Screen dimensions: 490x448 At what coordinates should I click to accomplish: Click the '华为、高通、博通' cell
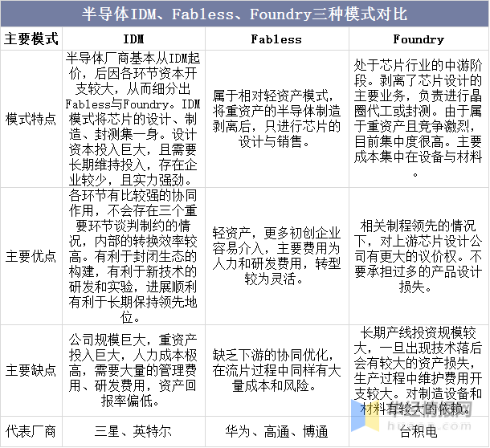point(276,431)
